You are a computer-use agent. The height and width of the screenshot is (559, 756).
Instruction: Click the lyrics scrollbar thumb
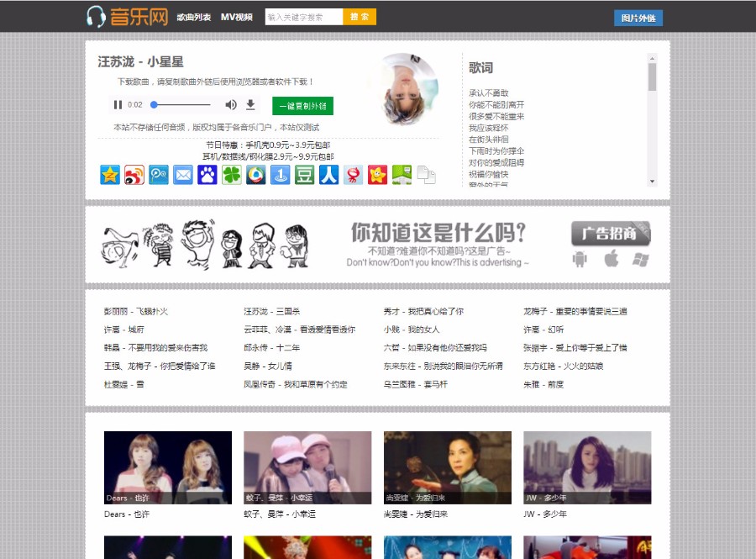pos(652,77)
